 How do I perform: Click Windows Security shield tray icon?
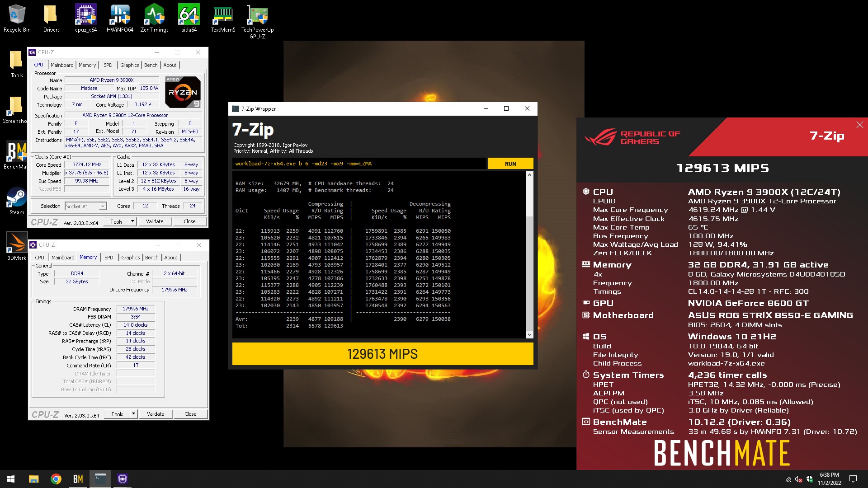tap(809, 479)
